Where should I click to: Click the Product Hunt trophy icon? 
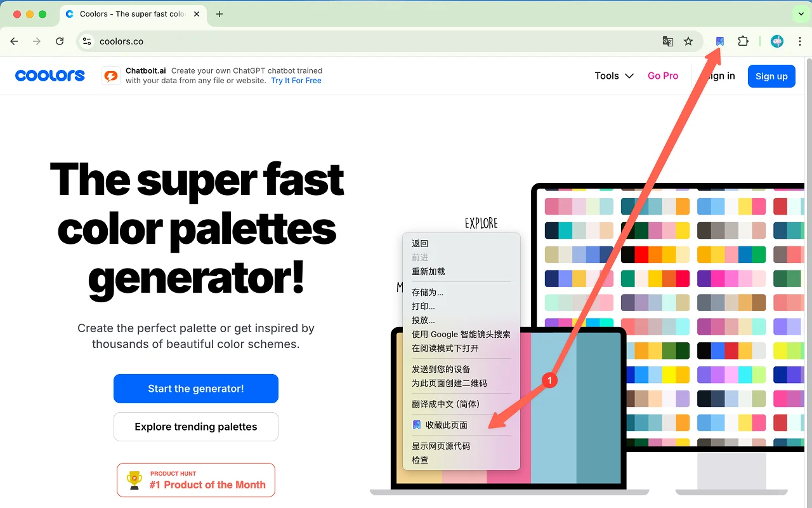point(134,480)
